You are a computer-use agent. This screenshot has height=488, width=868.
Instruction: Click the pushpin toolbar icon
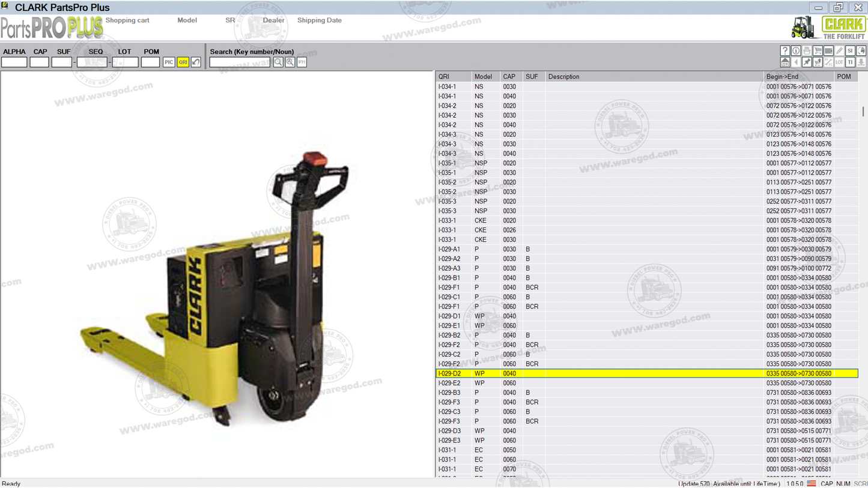(807, 62)
